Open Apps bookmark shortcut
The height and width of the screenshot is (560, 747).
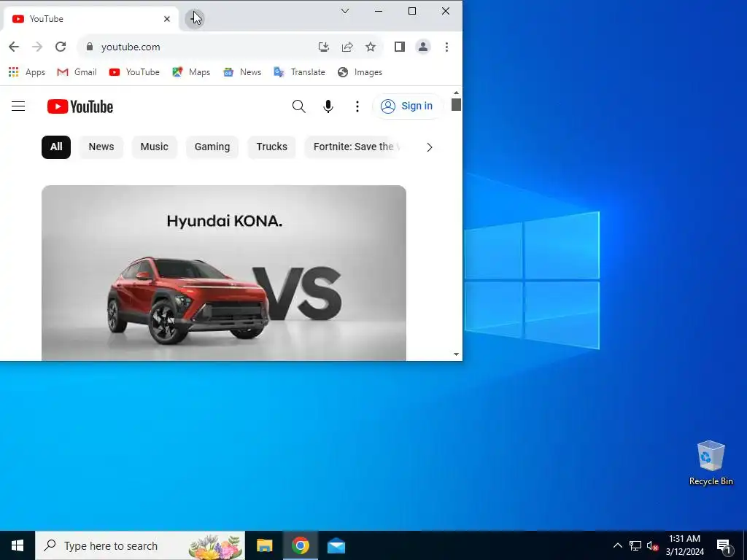[27, 72]
